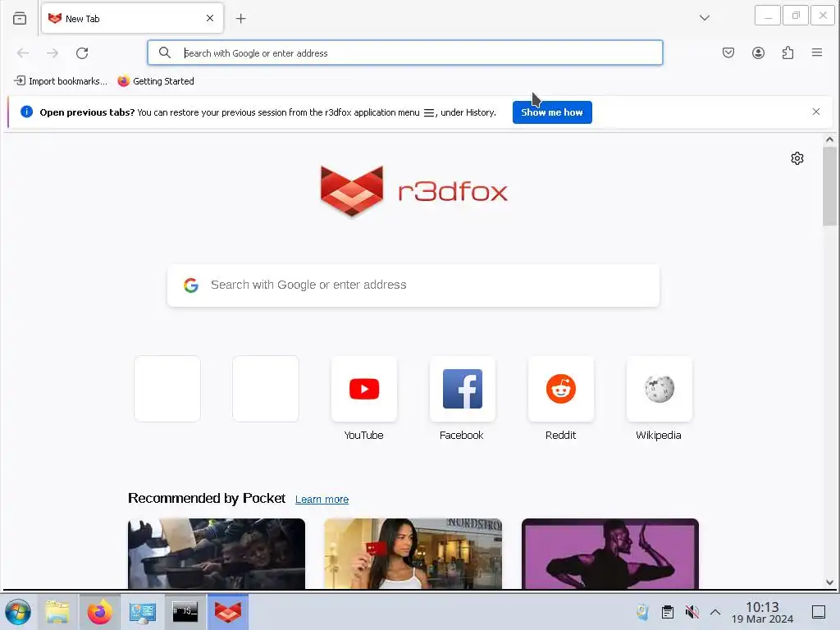This screenshot has height=630, width=840.
Task: Open the recent browsing view icon
Action: (20, 18)
